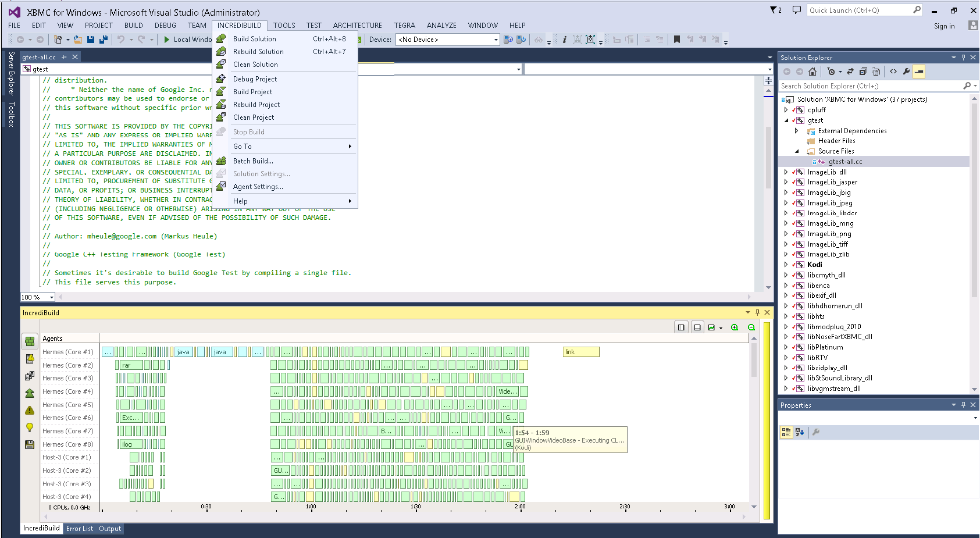The image size is (980, 538).
Task: Click Show All Files icon in Solution Explorer
Action: [876, 72]
